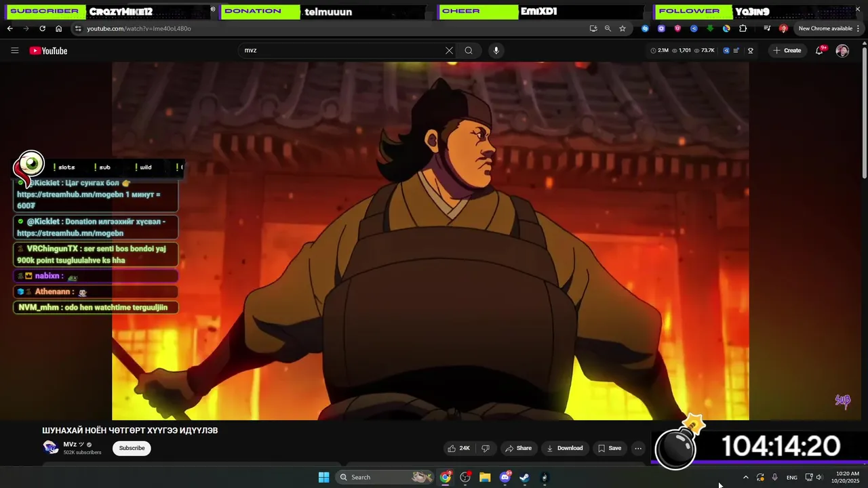Click the !wild command in the overlay
Screen dimensions: 868x488
coord(143,167)
